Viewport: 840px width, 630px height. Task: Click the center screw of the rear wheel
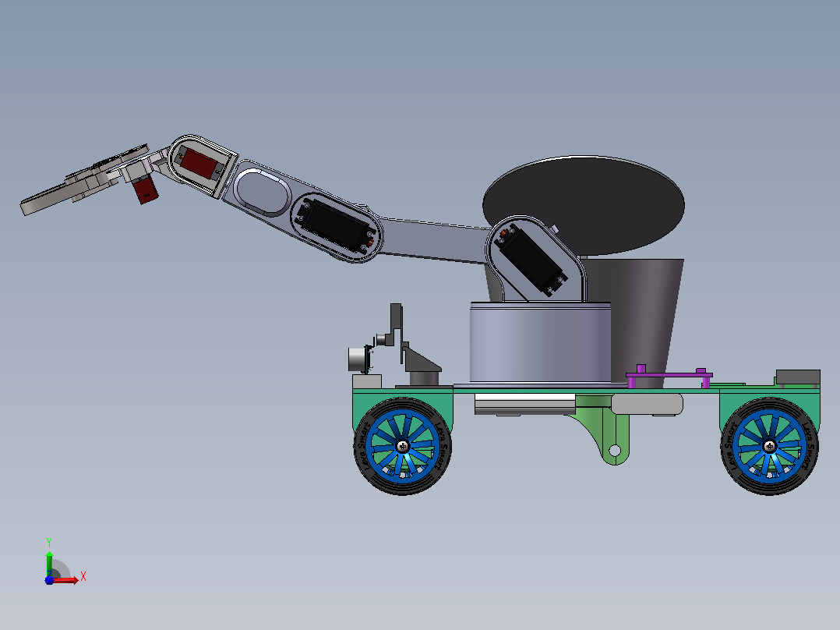coord(769,446)
